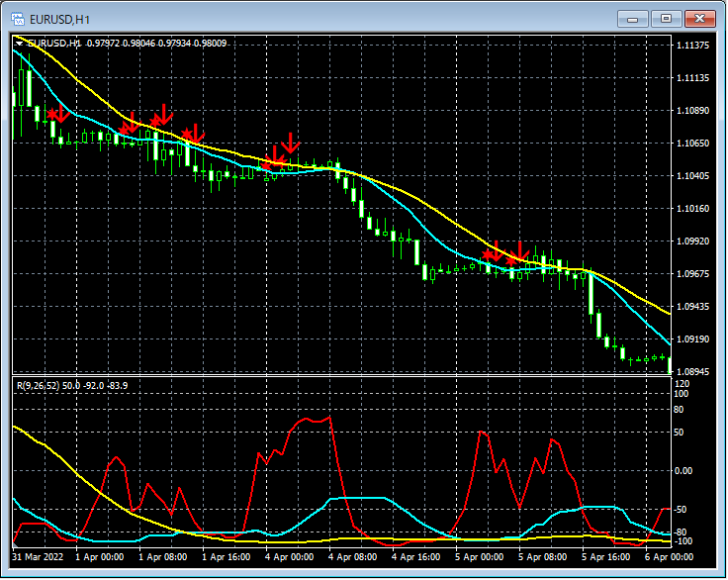Viewport: 728px width, 580px height.
Task: Click the red arrow just before 1 Apr 16:00
Action: pos(196,131)
